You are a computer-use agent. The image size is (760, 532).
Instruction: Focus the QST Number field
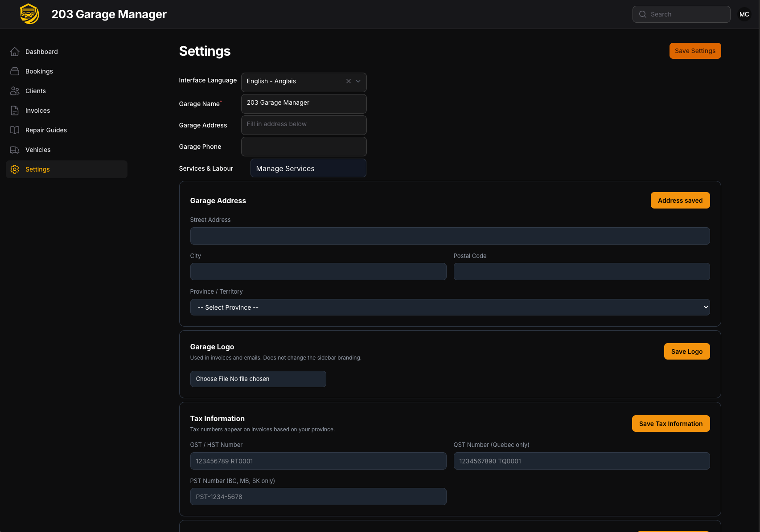(582, 461)
